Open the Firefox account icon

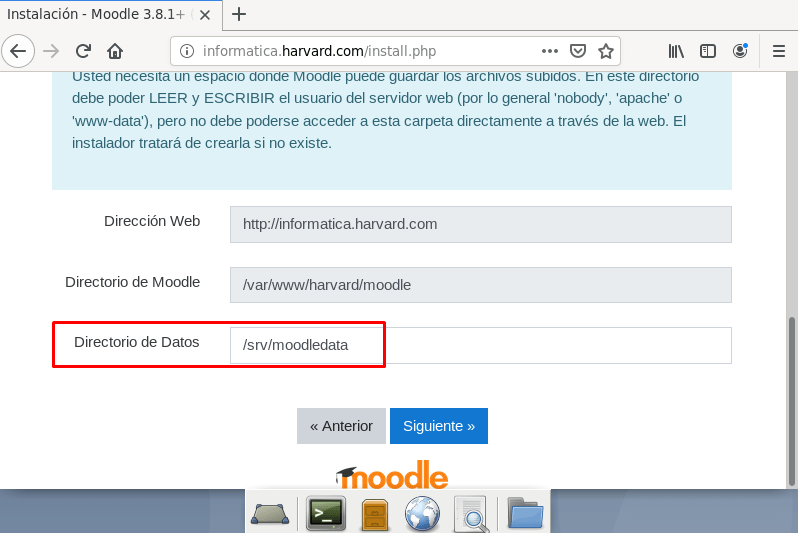click(740, 51)
